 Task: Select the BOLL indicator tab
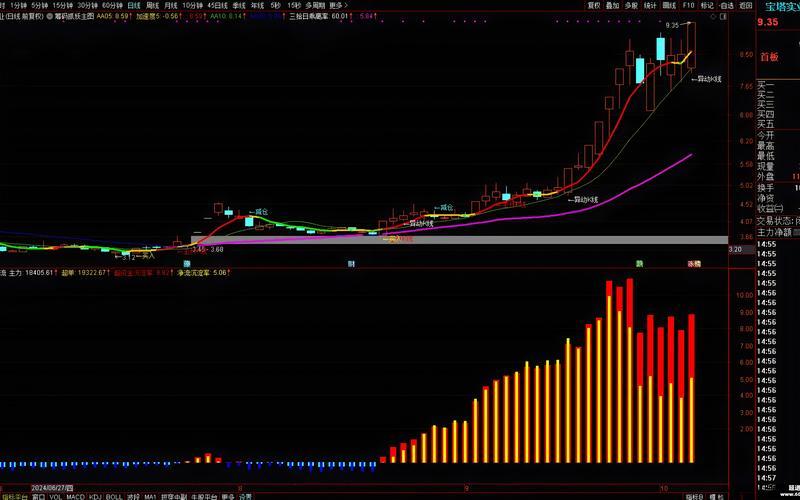(x=115, y=496)
